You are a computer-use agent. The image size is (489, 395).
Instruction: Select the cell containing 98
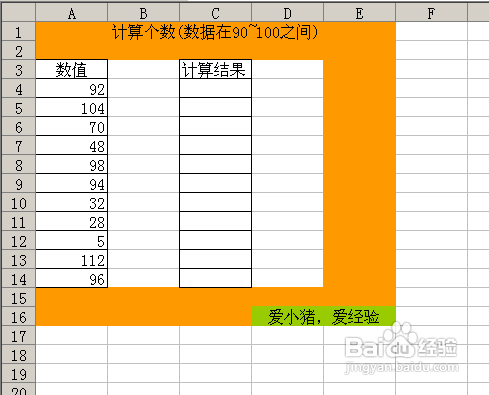tap(72, 165)
